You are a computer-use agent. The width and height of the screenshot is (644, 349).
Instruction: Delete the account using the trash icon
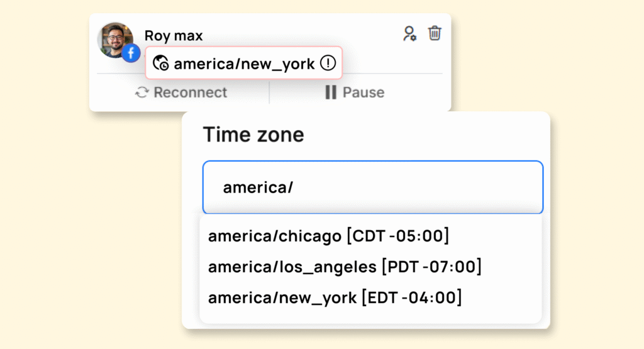click(435, 33)
